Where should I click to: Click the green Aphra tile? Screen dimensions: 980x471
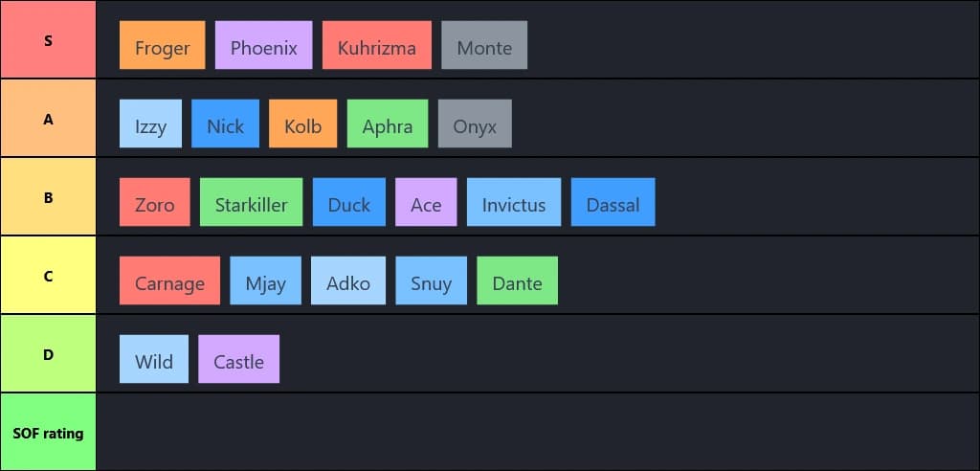[387, 124]
